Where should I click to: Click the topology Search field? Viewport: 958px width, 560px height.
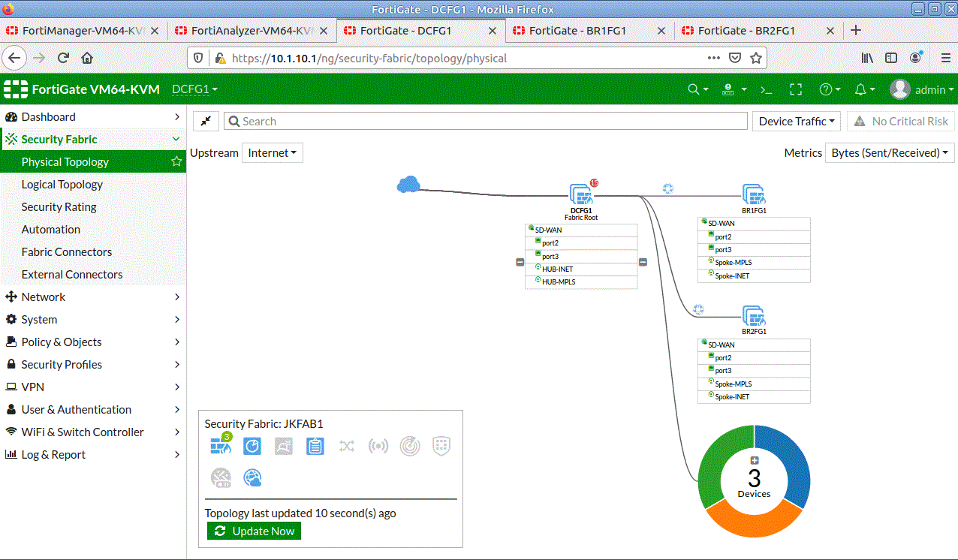484,121
